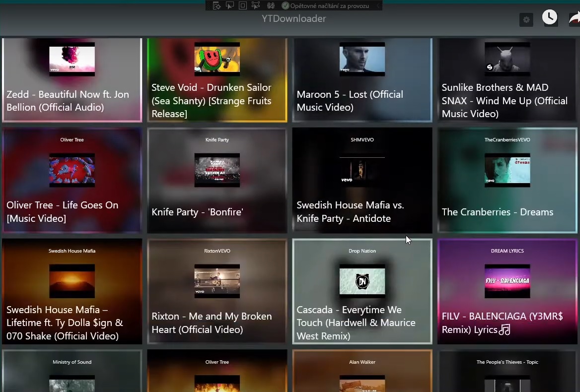Click the clock history icon

(550, 17)
